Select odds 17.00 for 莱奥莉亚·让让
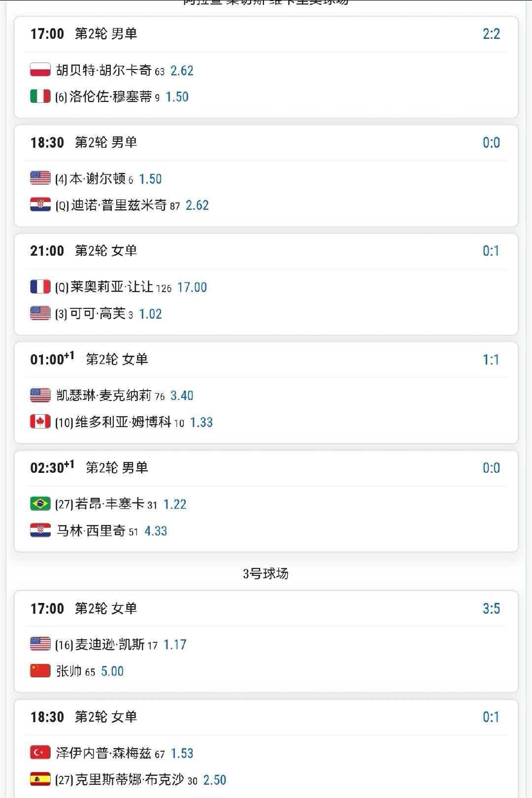Image resolution: width=532 pixels, height=798 pixels. click(192, 287)
